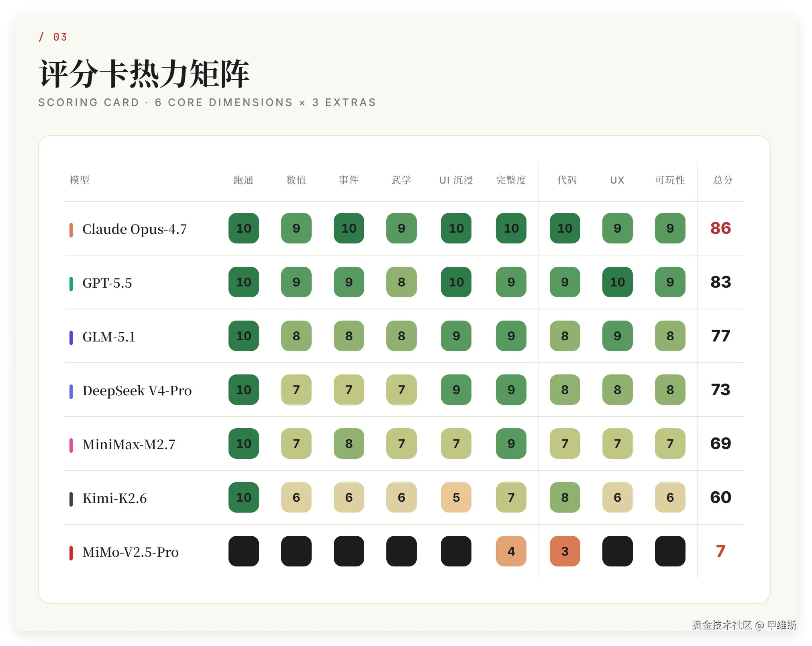Viewport: 812px width, 646px height.
Task: Click DeepSeek V4-Pro 数值 score 7 tile
Action: (x=296, y=390)
